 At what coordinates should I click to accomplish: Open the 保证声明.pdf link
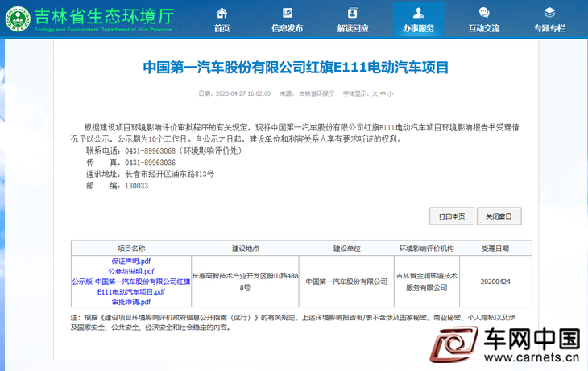click(x=130, y=262)
